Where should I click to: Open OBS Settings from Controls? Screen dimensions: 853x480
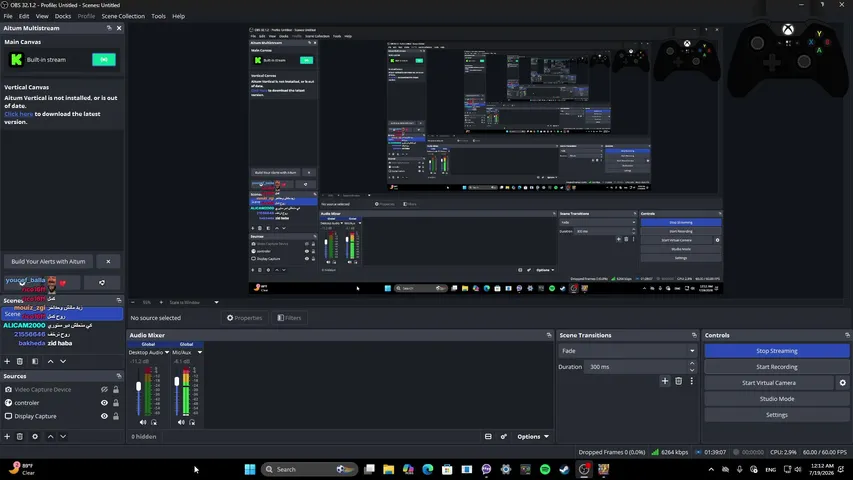click(777, 415)
